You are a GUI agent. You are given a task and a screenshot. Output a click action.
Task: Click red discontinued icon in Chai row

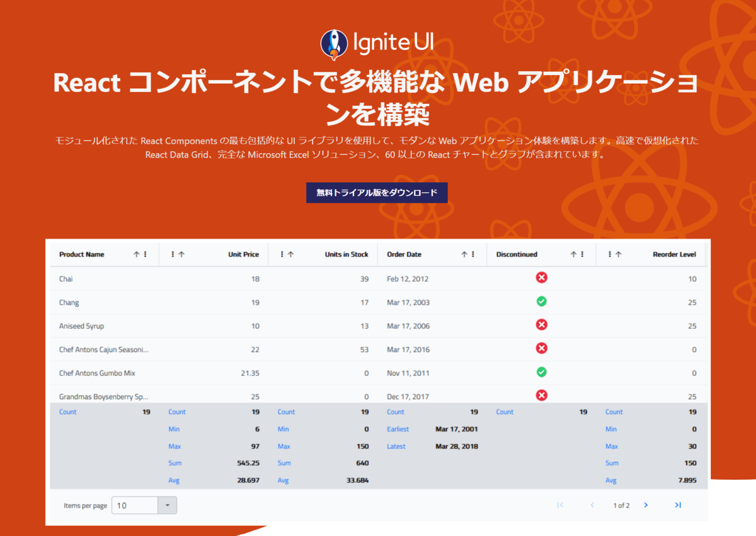(x=541, y=278)
